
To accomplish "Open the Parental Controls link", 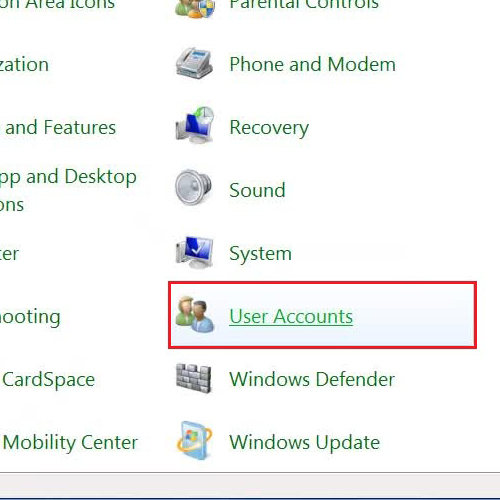I will click(304, 5).
